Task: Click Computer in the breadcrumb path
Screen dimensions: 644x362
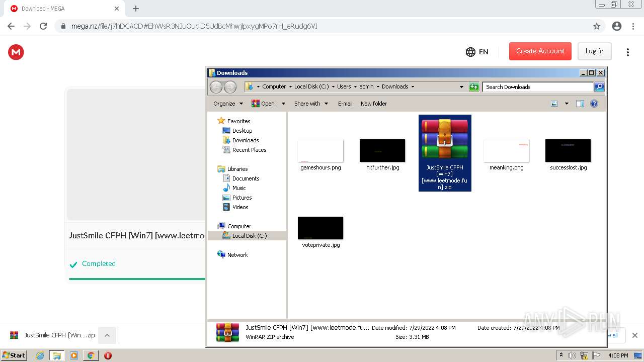Action: pyautogui.click(x=274, y=86)
